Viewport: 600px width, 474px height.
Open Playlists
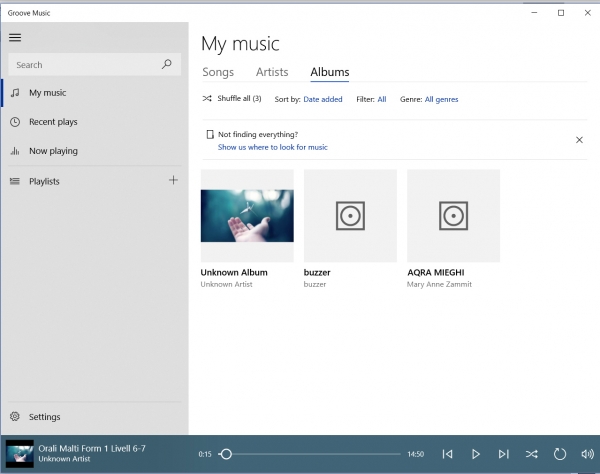84,181
